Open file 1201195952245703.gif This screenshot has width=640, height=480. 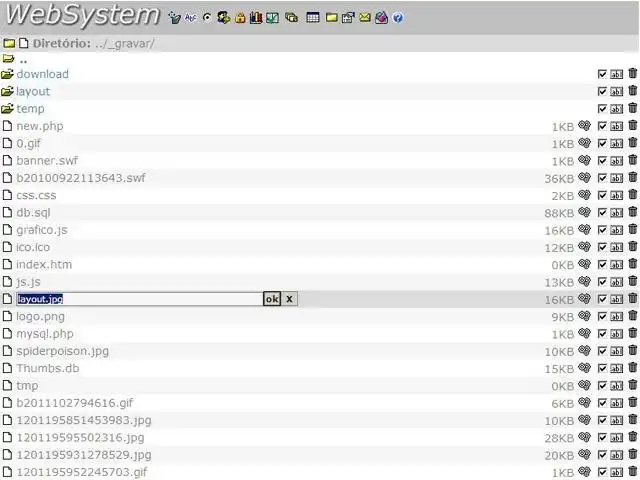click(x=82, y=472)
